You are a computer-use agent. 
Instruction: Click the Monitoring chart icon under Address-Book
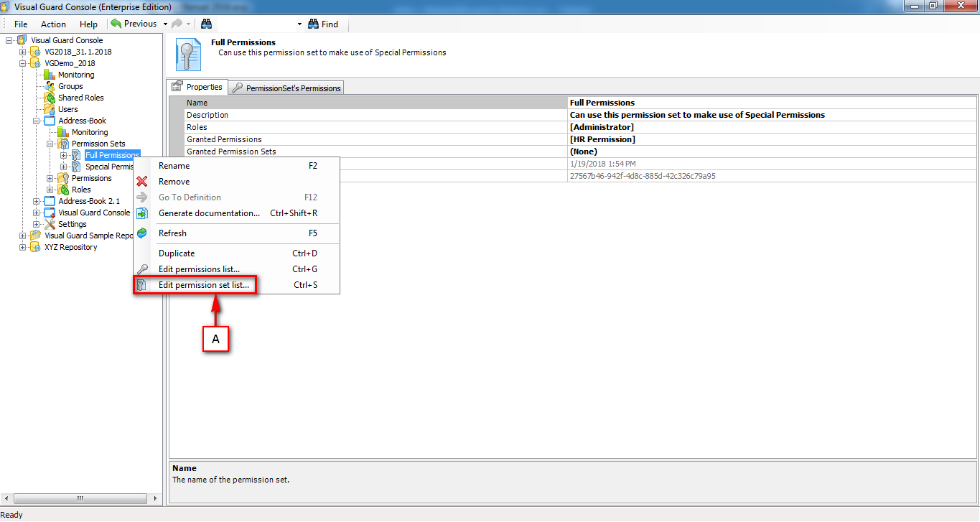pyautogui.click(x=63, y=132)
